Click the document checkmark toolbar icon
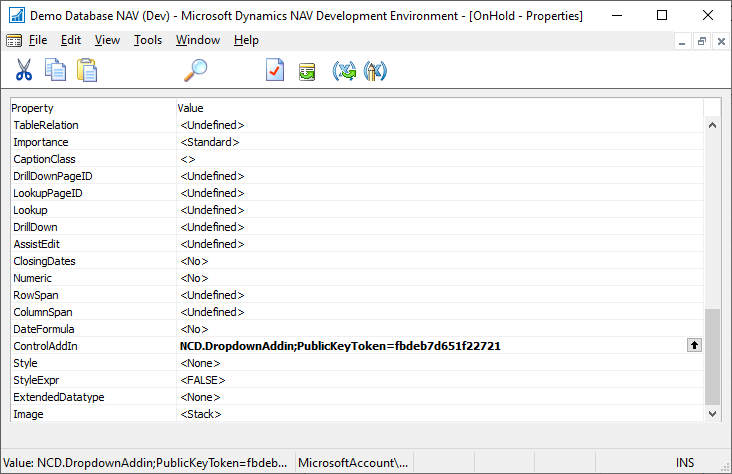Viewport: 732px width, 474px height. (275, 71)
